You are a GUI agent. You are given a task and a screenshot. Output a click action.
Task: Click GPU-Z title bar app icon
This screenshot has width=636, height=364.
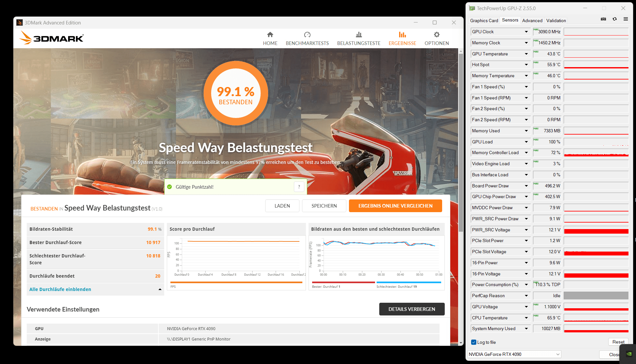point(472,8)
